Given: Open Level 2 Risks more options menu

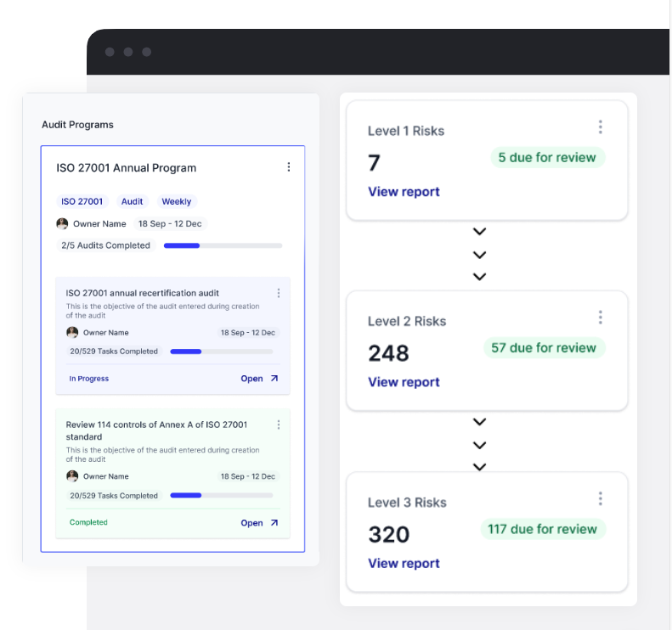Looking at the screenshot, I should tap(600, 318).
